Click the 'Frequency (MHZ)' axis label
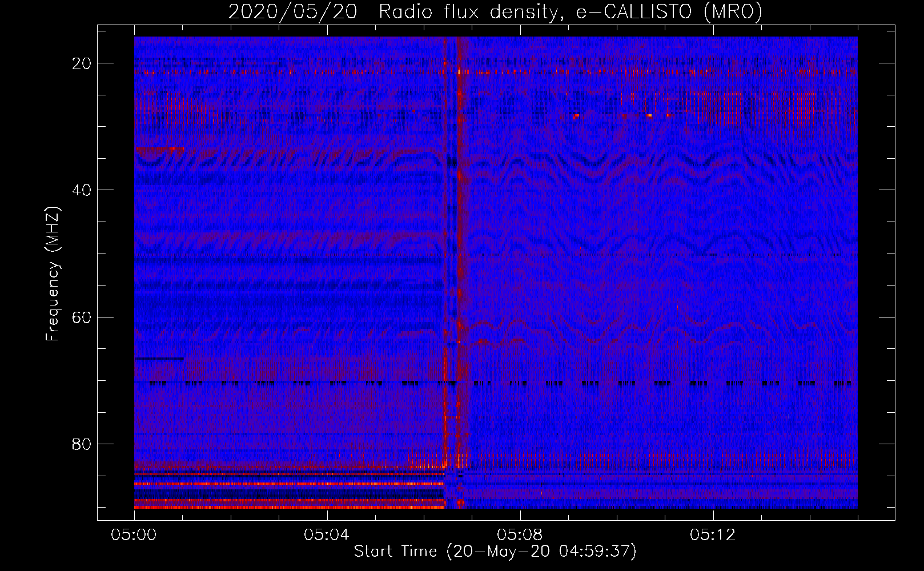The height and width of the screenshot is (571, 924). [x=53, y=274]
